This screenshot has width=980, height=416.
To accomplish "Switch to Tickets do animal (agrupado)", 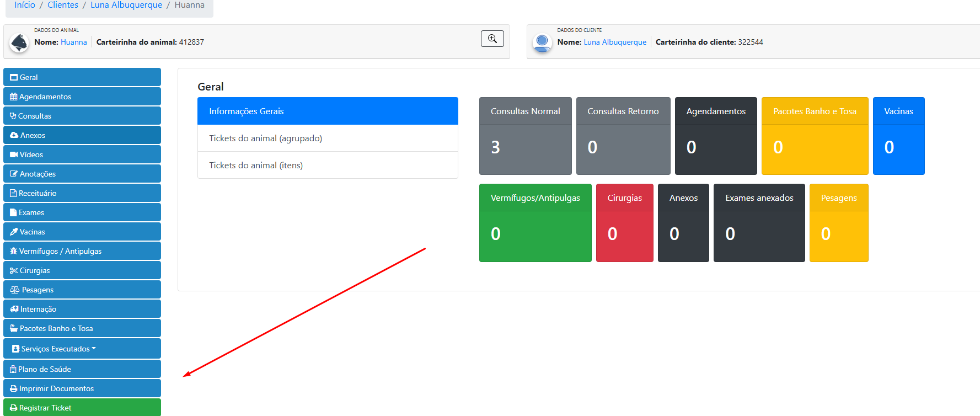I will pyautogui.click(x=328, y=138).
